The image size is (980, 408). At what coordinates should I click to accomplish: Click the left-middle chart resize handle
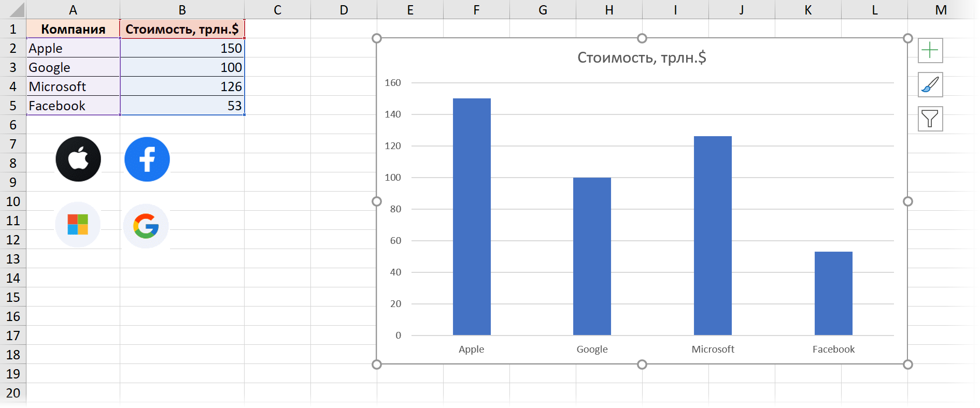377,201
